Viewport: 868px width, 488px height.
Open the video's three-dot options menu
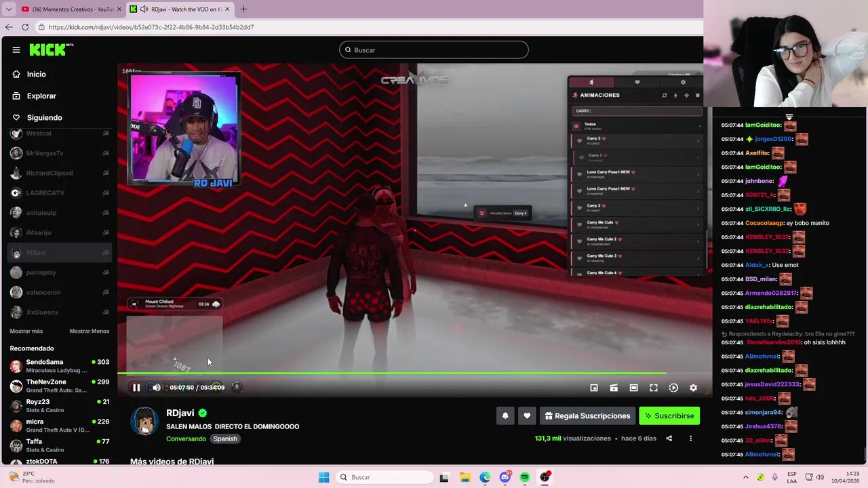tap(690, 439)
